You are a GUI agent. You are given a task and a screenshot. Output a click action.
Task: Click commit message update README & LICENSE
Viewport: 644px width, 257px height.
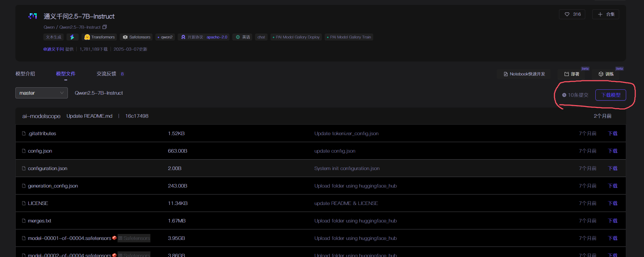346,203
